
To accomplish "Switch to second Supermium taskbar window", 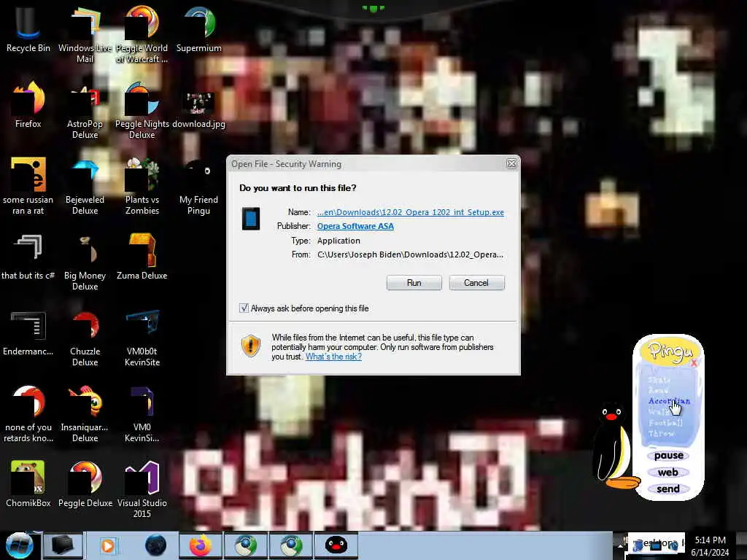I will coord(291,545).
